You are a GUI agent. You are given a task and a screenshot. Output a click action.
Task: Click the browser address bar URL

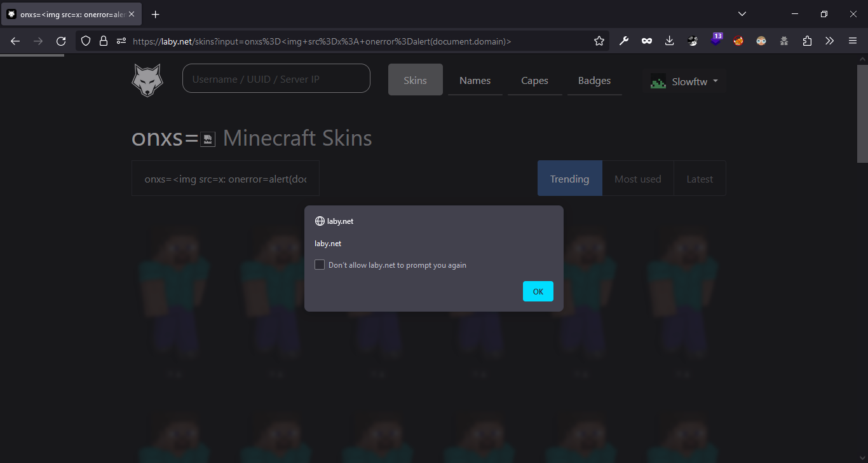[x=322, y=41]
